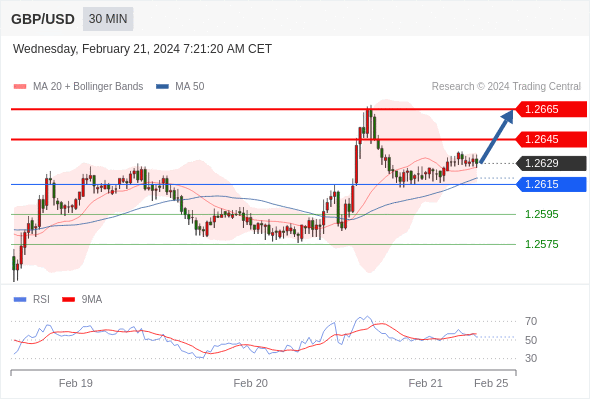Click the 9MA legend label

pyautogui.click(x=92, y=300)
